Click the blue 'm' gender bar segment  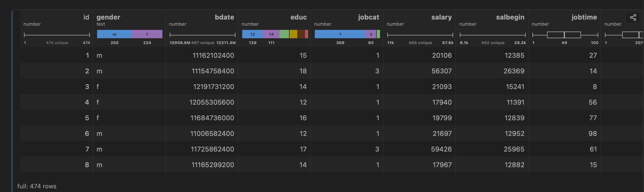click(114, 34)
